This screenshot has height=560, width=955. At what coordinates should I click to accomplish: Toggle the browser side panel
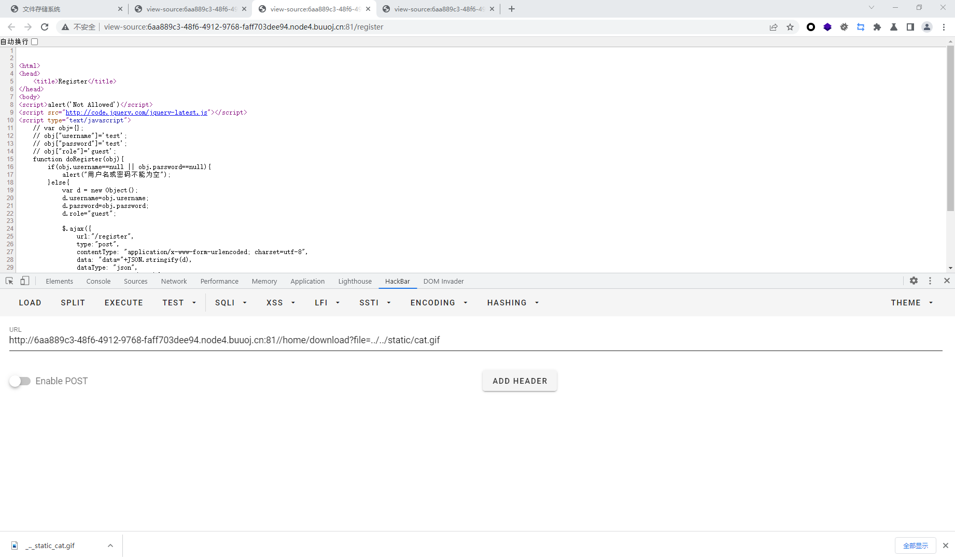click(910, 27)
